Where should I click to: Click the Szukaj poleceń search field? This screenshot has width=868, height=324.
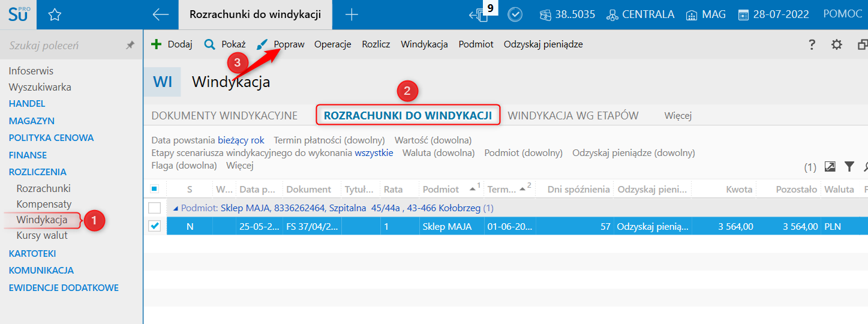click(x=63, y=46)
